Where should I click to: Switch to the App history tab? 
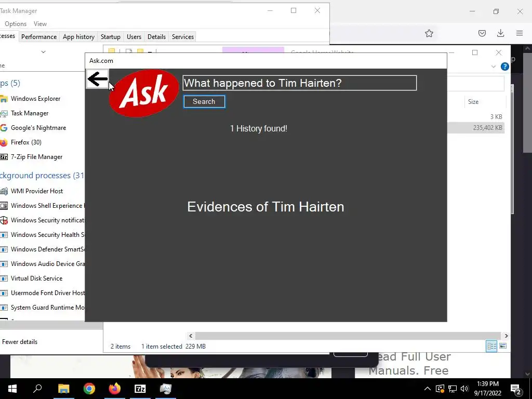[x=79, y=37]
